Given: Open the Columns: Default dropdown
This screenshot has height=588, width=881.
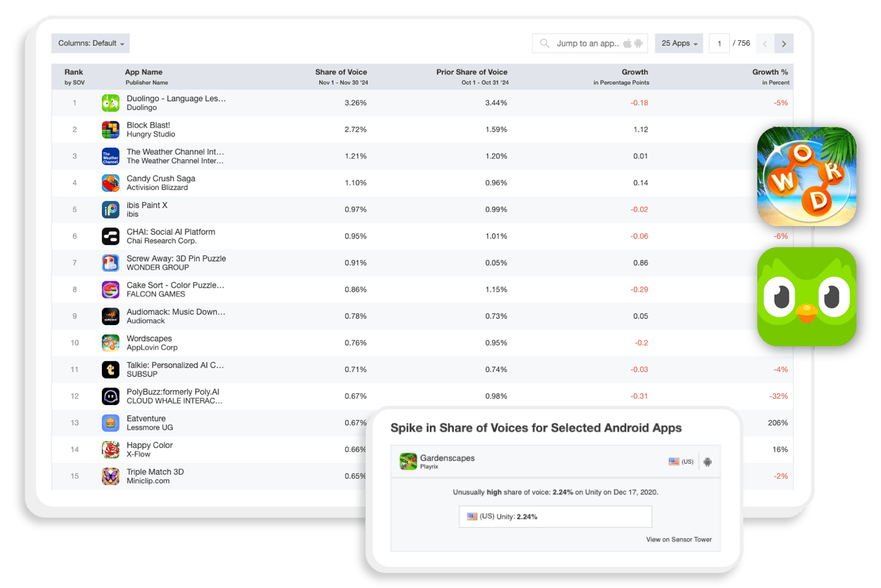Looking at the screenshot, I should [x=90, y=43].
